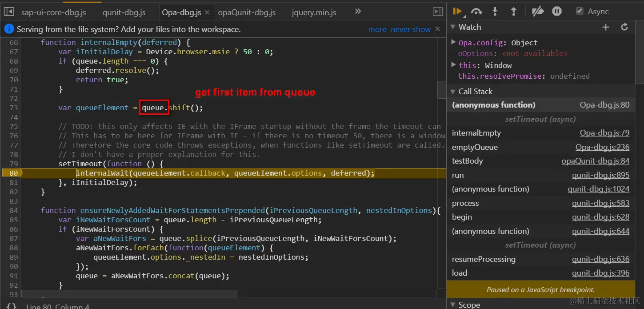Click pretty-print braces icon
Viewport: 644px width, 309px height.
point(11,306)
